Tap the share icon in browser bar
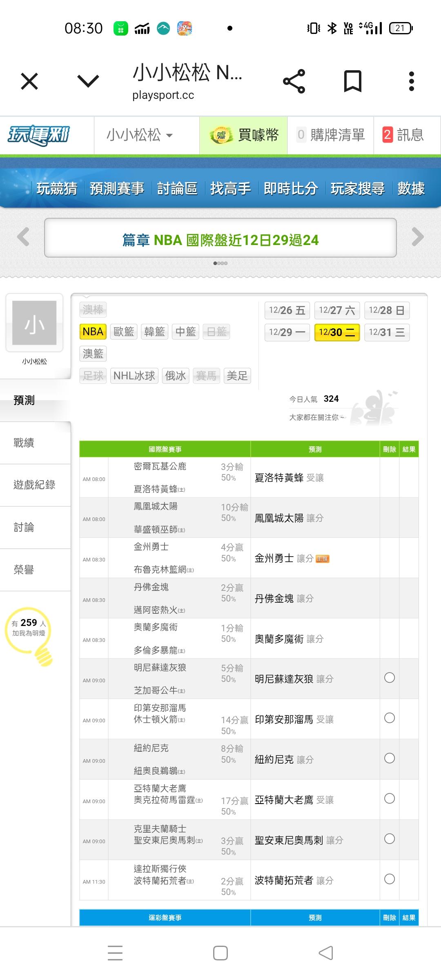The image size is (441, 980). (x=294, y=81)
